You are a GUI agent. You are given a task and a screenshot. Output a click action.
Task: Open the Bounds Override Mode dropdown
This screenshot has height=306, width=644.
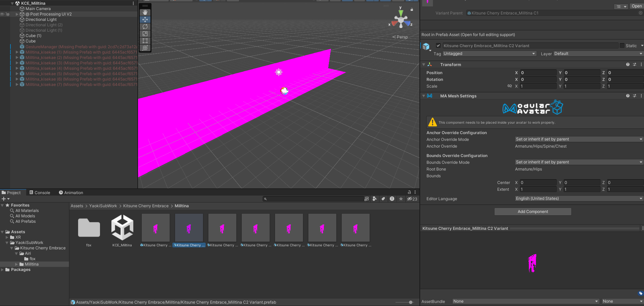[x=579, y=162]
